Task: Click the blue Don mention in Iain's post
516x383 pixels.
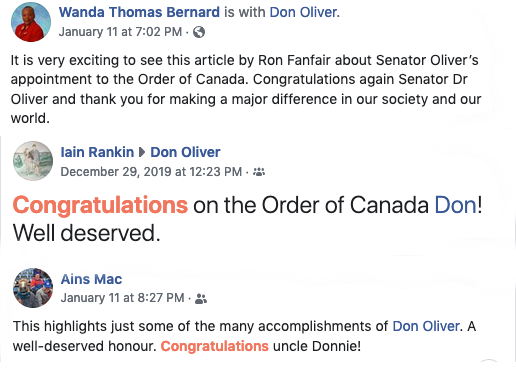Action: tap(456, 205)
